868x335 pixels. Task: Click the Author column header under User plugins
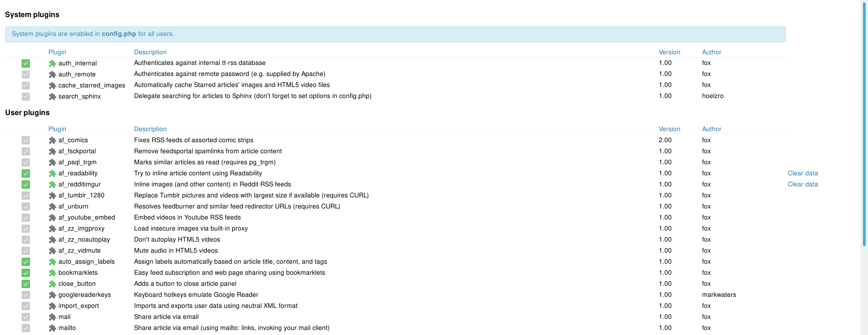pyautogui.click(x=711, y=129)
